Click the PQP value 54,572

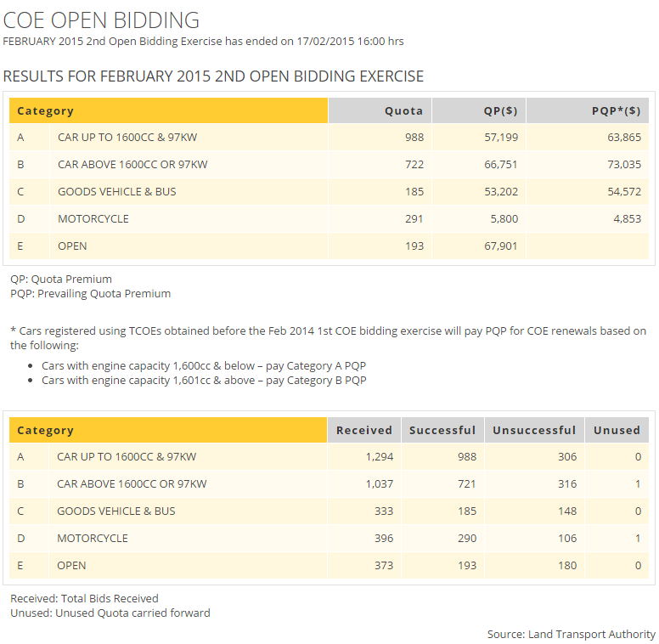(624, 192)
